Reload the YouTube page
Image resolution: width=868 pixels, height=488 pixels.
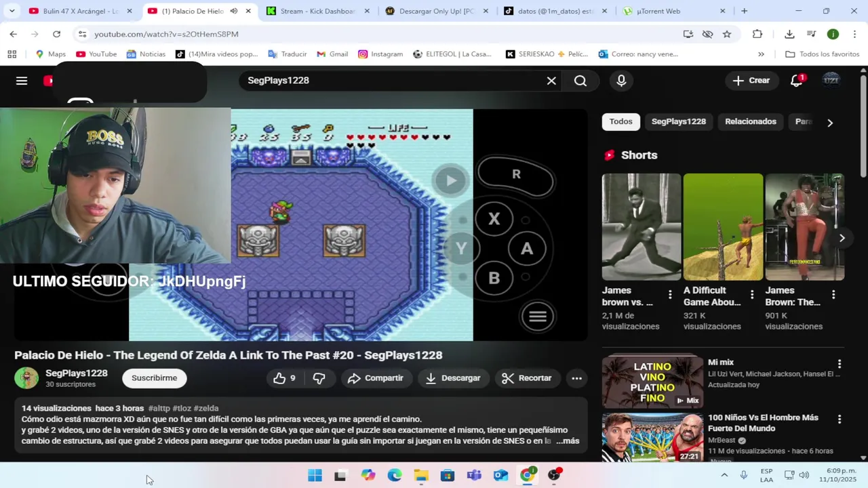click(56, 34)
